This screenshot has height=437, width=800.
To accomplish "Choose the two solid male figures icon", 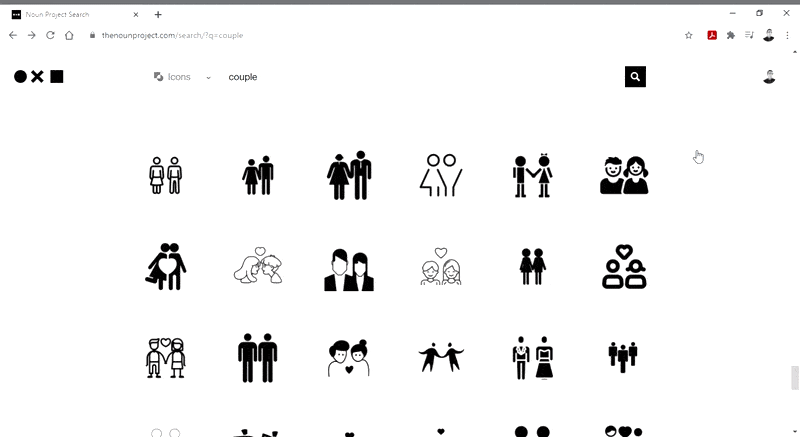I will (x=258, y=358).
